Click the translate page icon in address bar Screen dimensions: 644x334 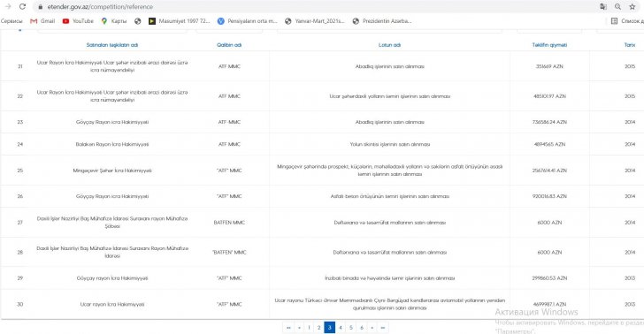pyautogui.click(x=603, y=6)
